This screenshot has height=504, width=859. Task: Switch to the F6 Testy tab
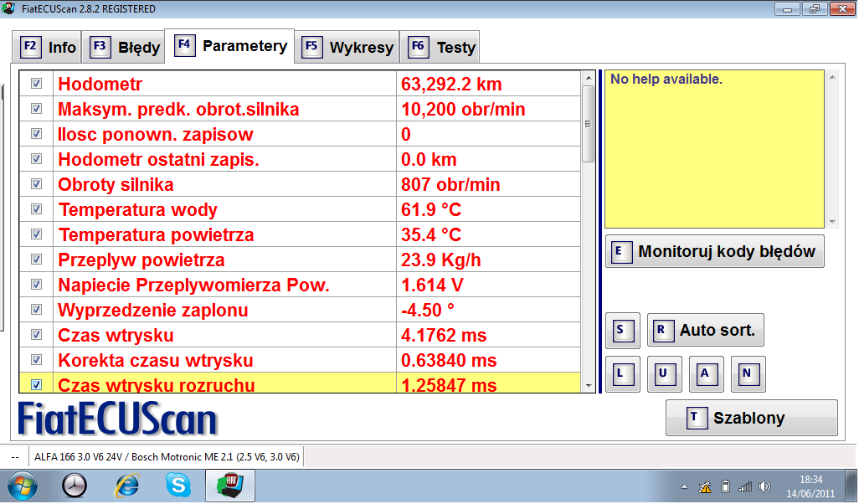tap(440, 47)
